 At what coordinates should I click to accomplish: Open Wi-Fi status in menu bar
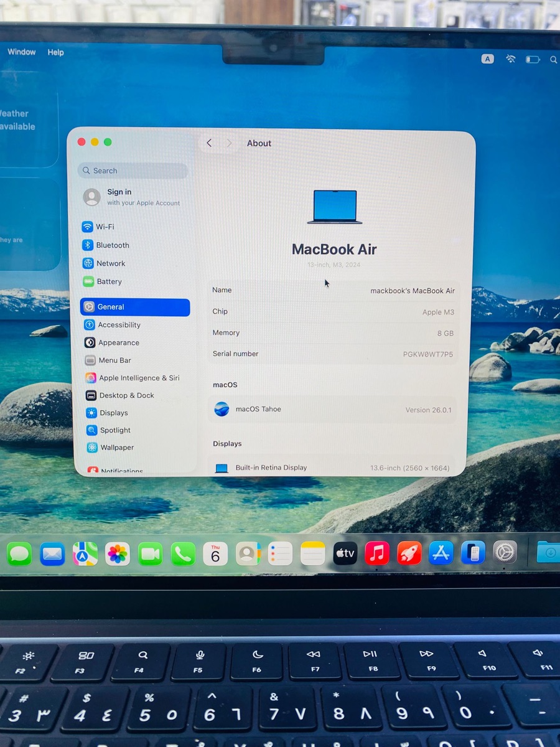(x=511, y=59)
